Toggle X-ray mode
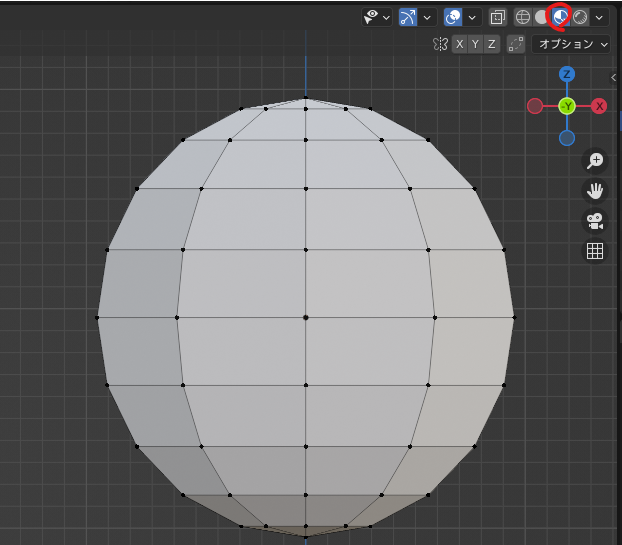 (497, 17)
